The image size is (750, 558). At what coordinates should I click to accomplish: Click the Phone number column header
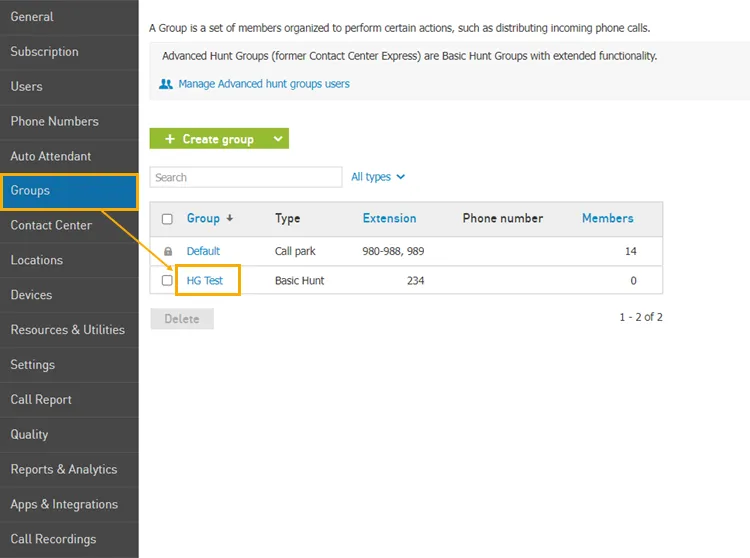click(x=503, y=219)
